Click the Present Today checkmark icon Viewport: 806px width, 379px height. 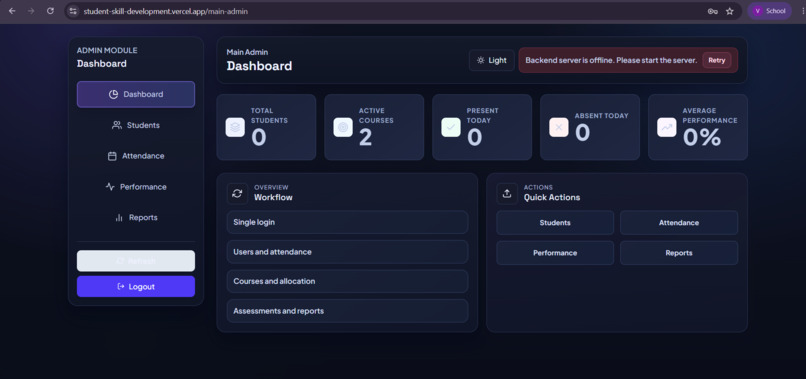tap(451, 127)
